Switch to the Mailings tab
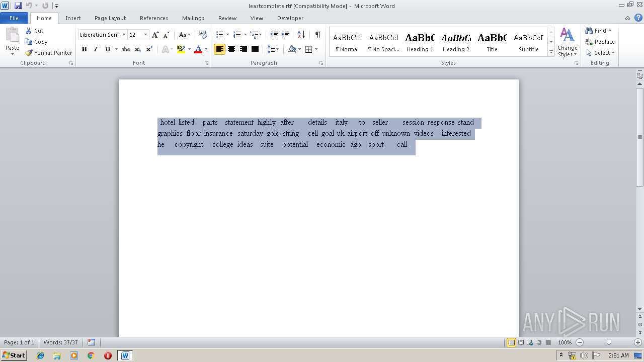 click(x=193, y=18)
